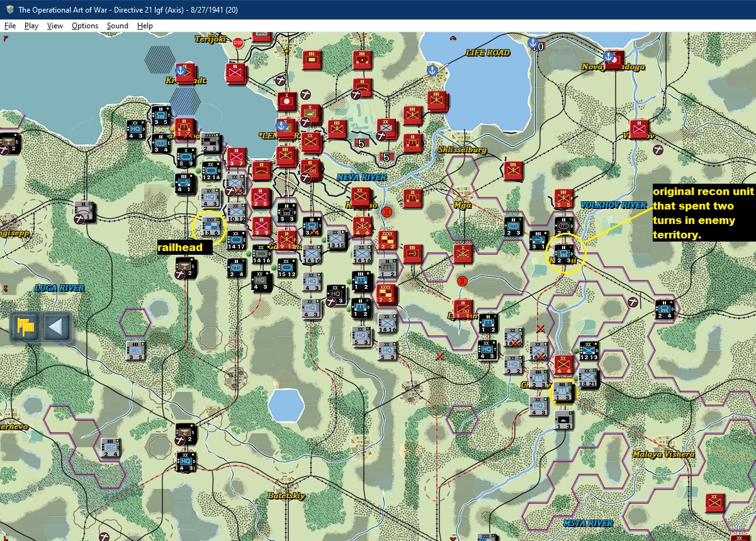Click the Mga town label
756x541 pixels.
click(463, 204)
